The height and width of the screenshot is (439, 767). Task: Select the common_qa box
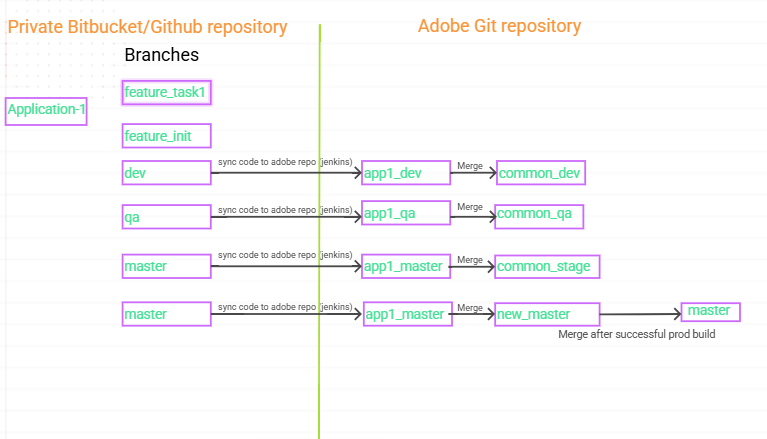539,217
